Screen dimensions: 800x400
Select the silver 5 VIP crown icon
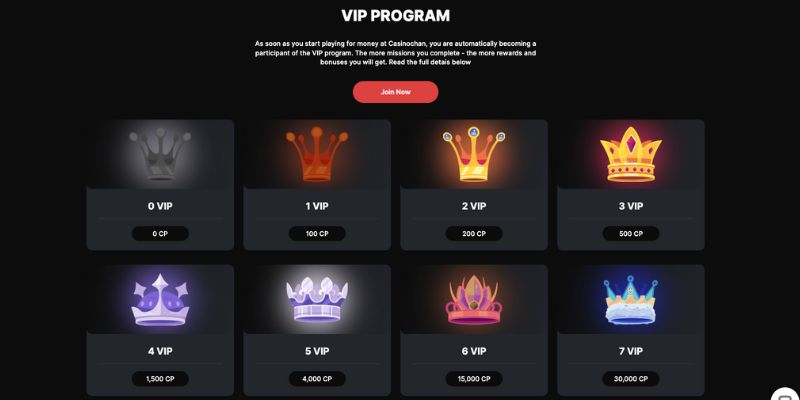tap(317, 300)
